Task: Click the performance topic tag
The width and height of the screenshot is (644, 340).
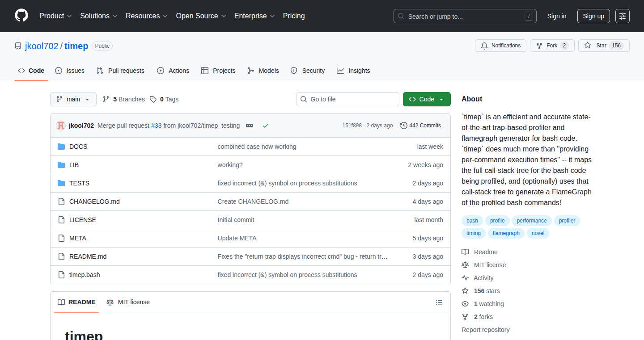Action: tap(532, 220)
